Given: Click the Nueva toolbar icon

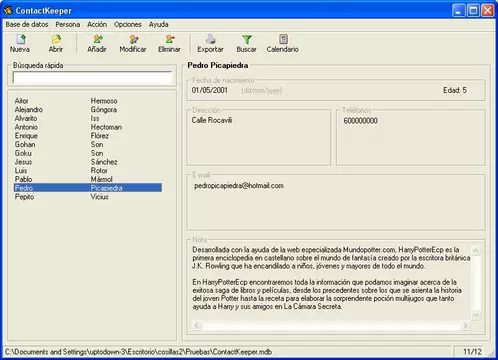Looking at the screenshot, I should pyautogui.click(x=20, y=43).
